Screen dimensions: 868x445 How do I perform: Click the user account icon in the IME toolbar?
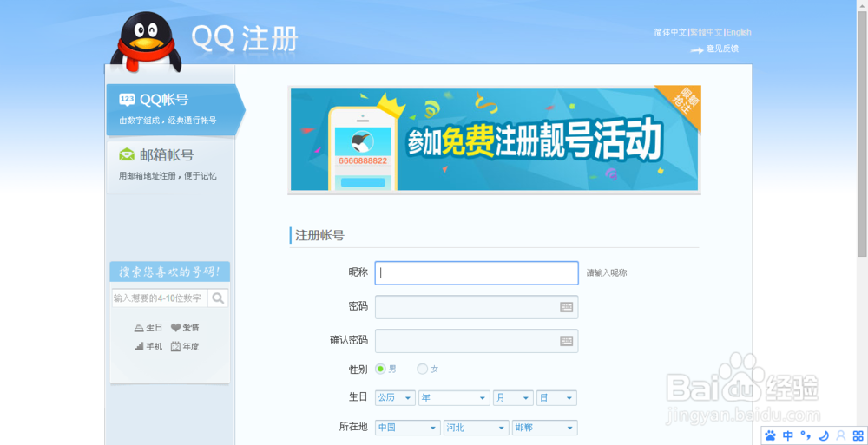841,435
